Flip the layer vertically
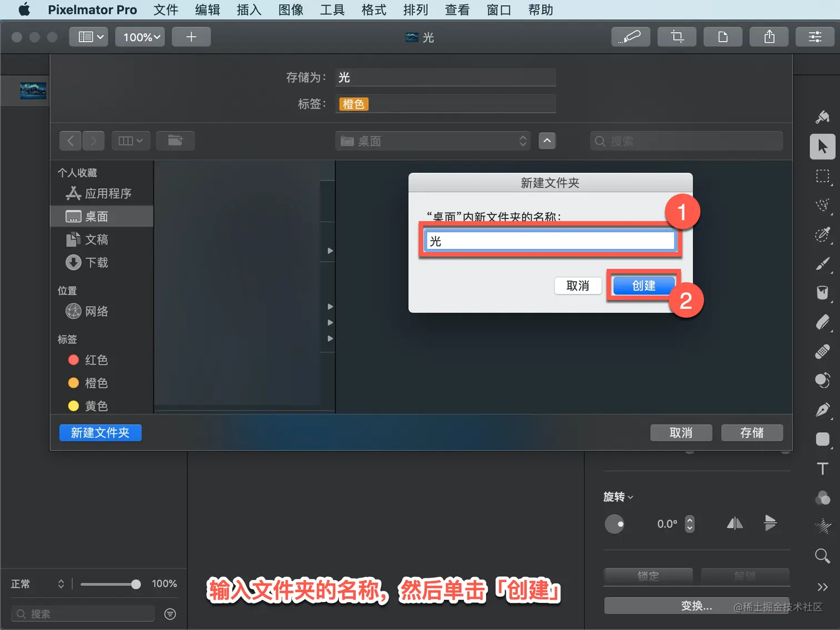Viewport: 840px width, 630px height. 770,523
